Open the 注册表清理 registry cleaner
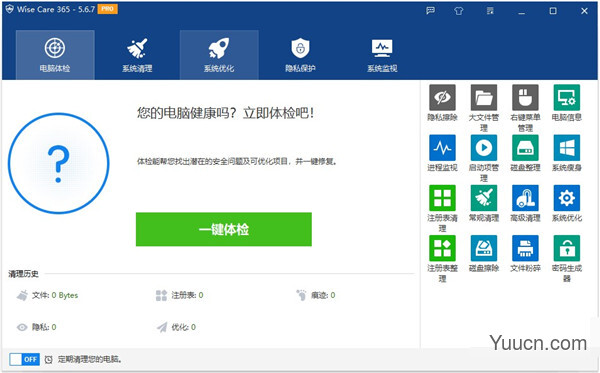The height and width of the screenshot is (373, 600). point(442,198)
